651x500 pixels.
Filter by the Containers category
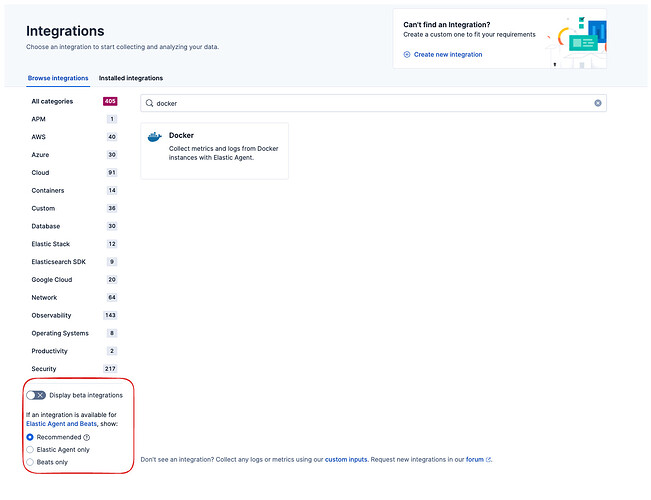point(74,191)
